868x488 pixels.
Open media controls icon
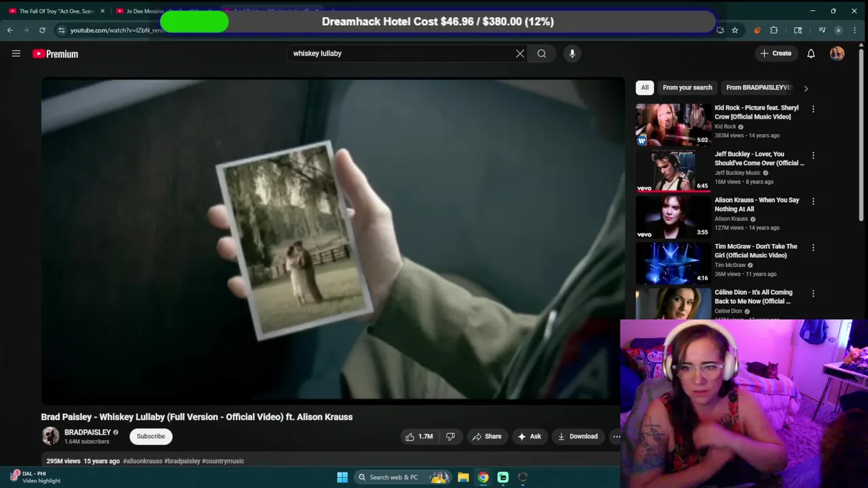(x=822, y=30)
